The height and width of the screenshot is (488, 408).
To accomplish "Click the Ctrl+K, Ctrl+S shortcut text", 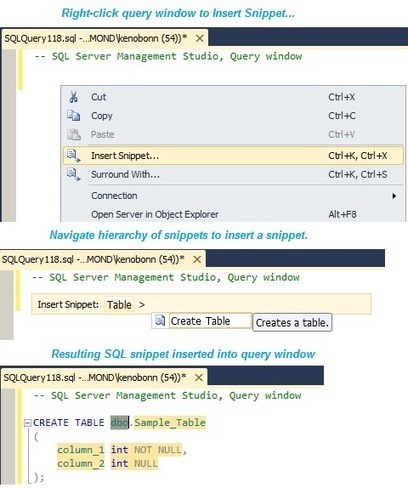I will 358,174.
